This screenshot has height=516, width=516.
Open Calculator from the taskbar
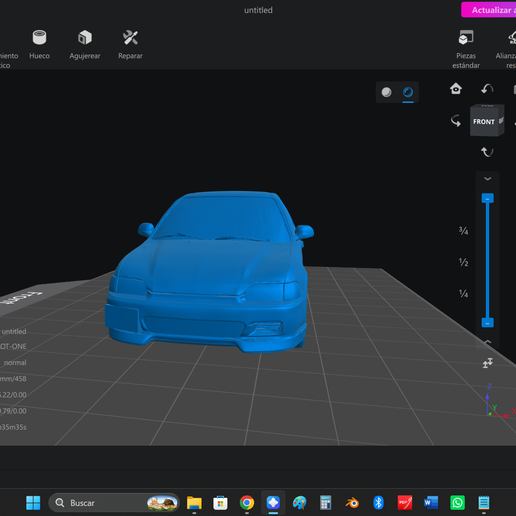click(326, 503)
